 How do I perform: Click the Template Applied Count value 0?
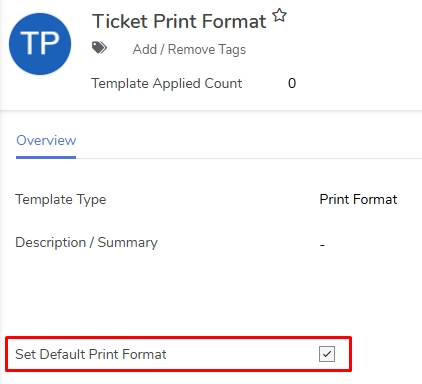(292, 83)
